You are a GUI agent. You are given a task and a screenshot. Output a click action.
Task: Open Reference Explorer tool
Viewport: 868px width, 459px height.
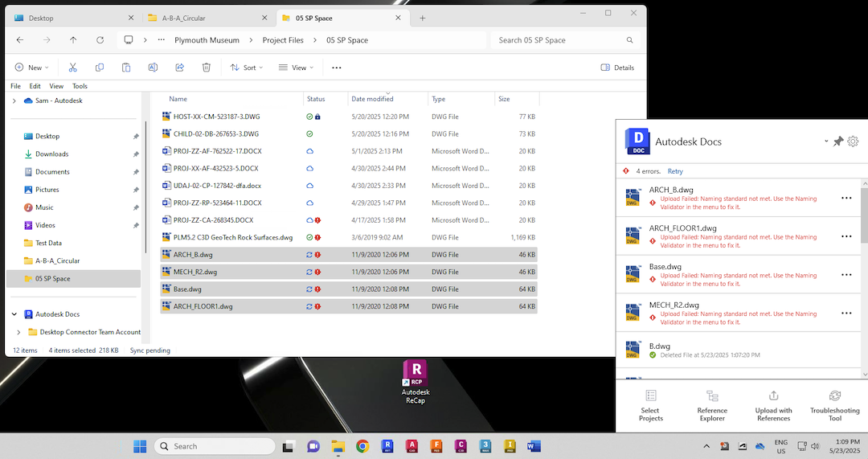point(712,406)
